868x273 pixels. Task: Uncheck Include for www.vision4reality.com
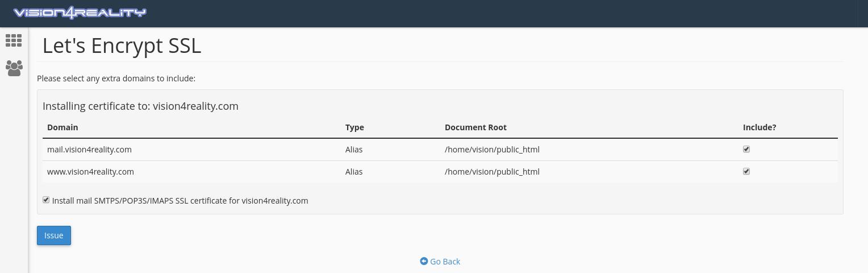pos(746,171)
